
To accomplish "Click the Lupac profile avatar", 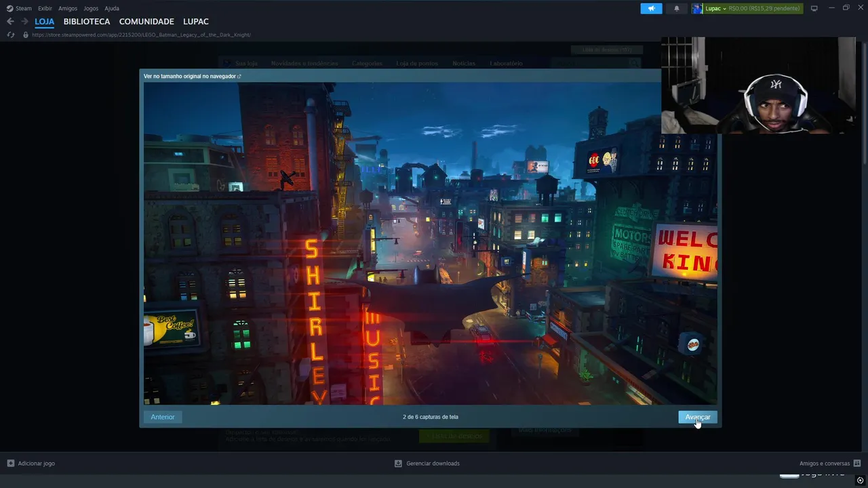I will tap(696, 8).
